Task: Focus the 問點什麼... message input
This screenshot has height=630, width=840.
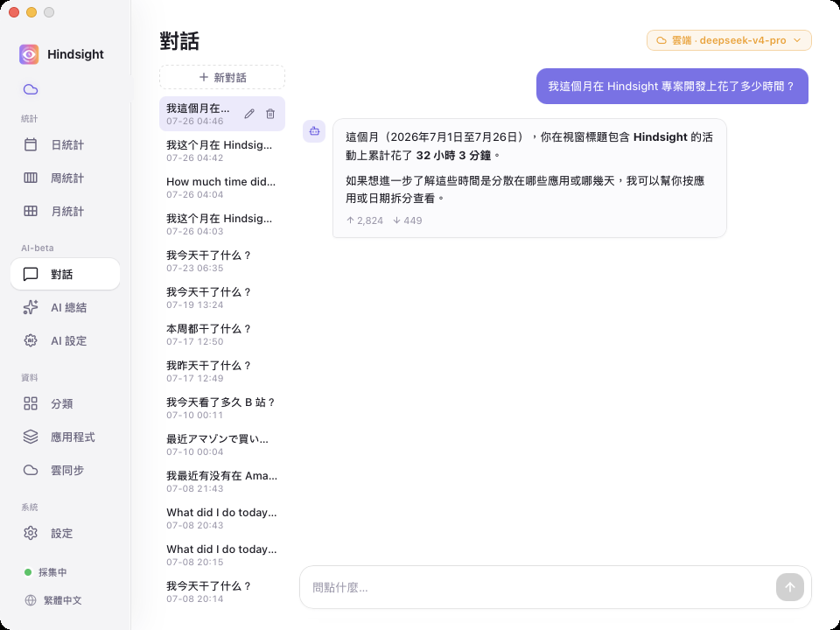Action: (535, 587)
